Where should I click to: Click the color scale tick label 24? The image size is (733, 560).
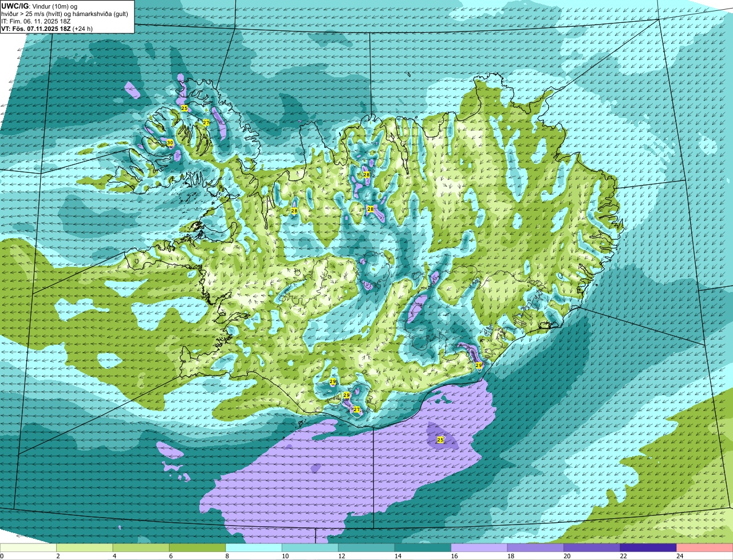point(679,556)
